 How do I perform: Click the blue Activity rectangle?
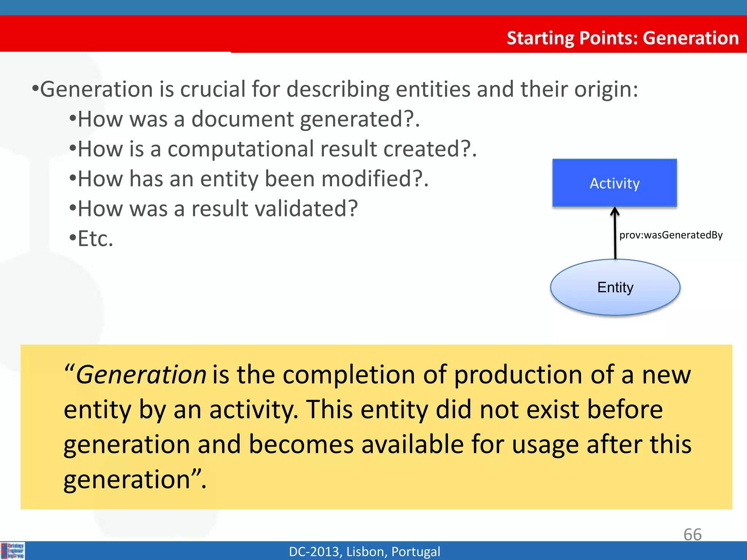615,183
